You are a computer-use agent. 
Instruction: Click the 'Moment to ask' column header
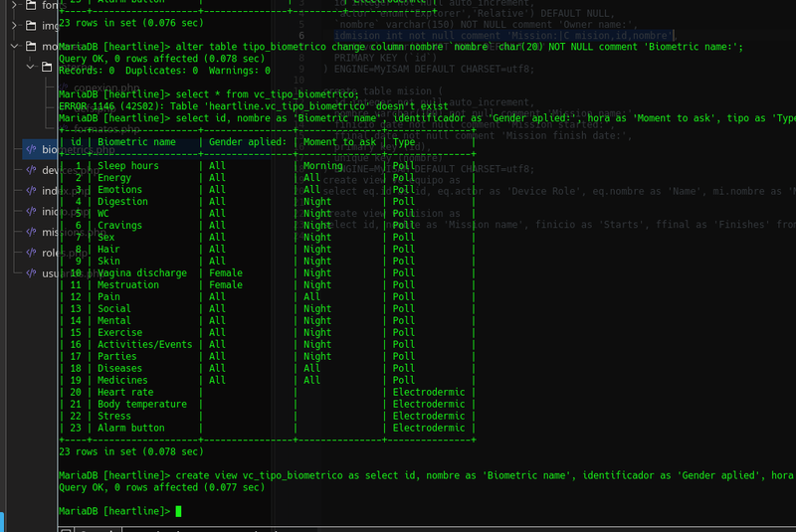tap(339, 142)
